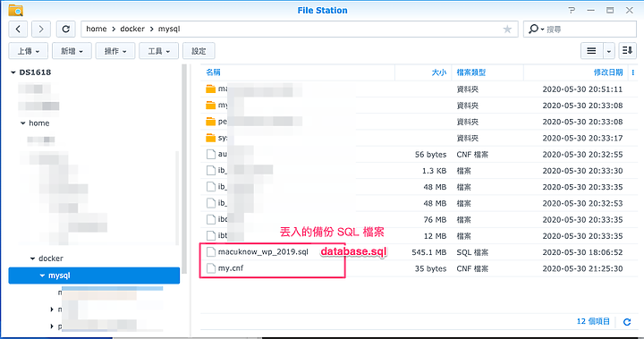Open File Station help question mark
The image size is (644, 339).
[x=572, y=10]
